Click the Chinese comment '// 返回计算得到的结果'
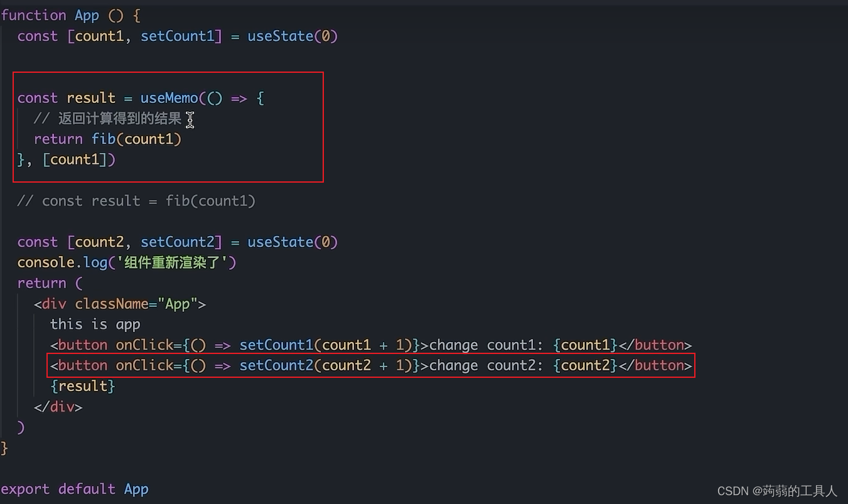Image resolution: width=848 pixels, height=504 pixels. [x=107, y=119]
